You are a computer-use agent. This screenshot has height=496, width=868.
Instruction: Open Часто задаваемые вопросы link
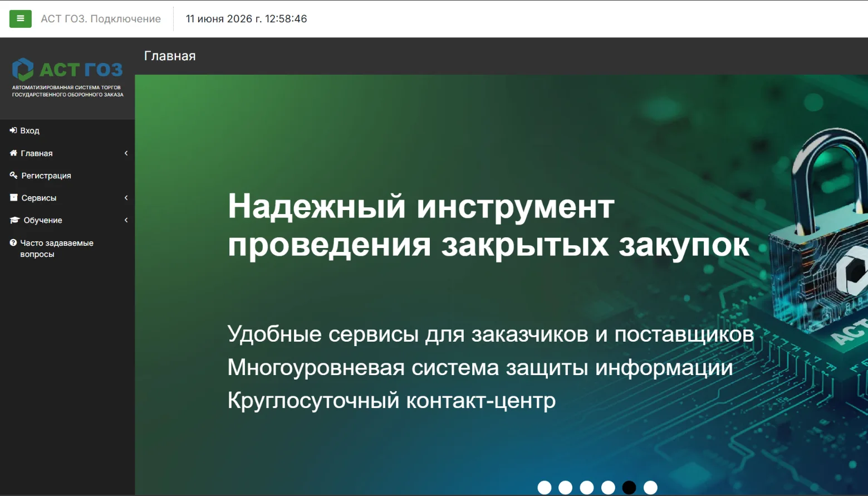coord(57,249)
